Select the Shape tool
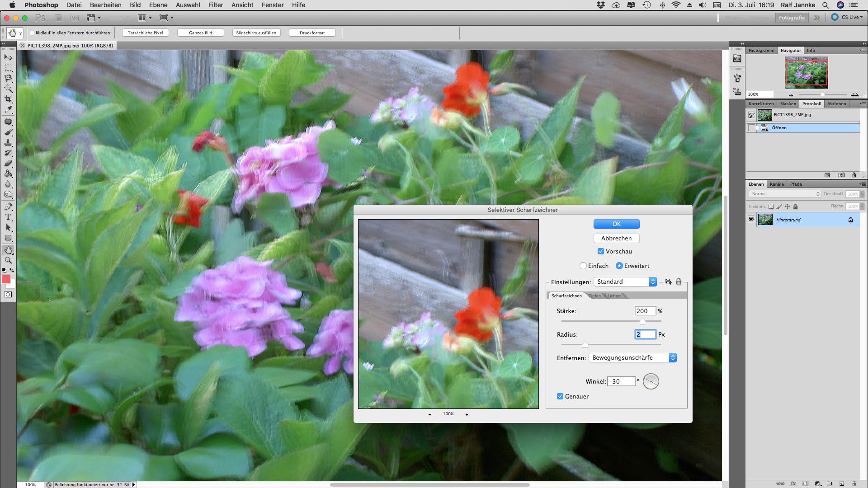Screen dimensions: 868x488 [8, 238]
